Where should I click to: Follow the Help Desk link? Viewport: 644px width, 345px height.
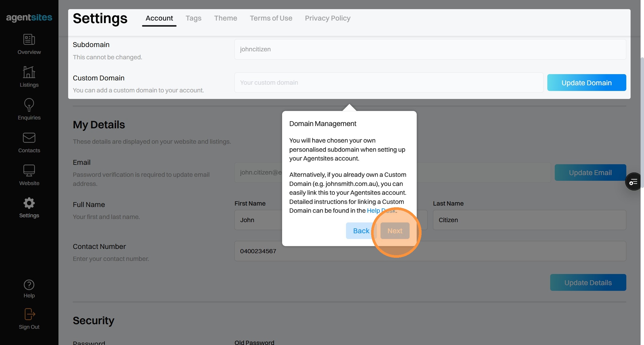click(373, 211)
